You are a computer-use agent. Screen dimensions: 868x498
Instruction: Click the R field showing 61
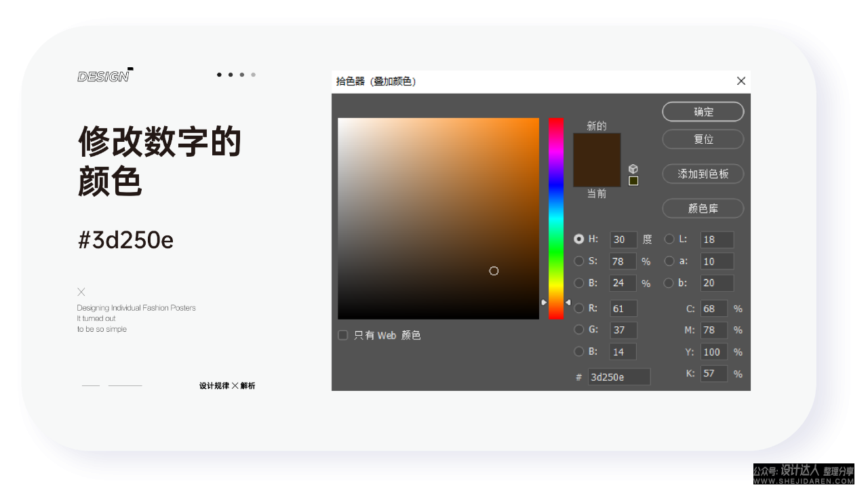623,308
